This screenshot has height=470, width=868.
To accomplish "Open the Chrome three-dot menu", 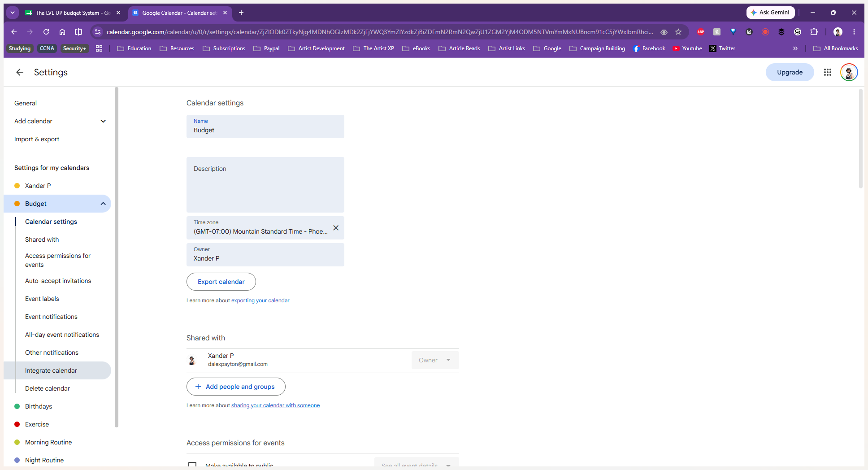I will tap(854, 32).
